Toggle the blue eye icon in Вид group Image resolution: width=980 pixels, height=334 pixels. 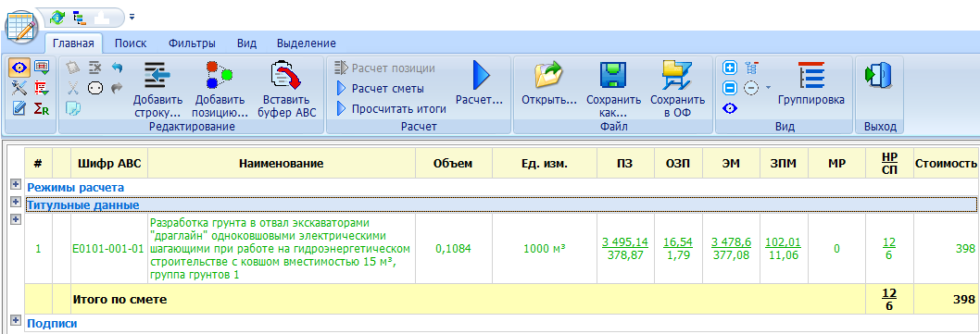coord(729,108)
